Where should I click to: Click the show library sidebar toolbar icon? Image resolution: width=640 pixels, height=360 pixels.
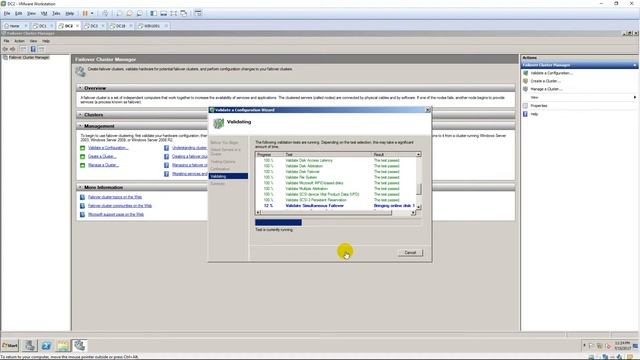coord(153,13)
